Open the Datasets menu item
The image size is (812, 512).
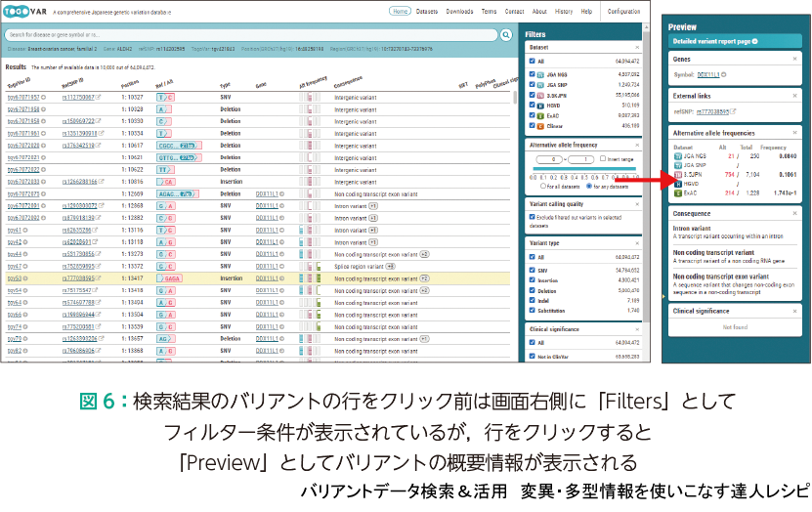pos(426,12)
